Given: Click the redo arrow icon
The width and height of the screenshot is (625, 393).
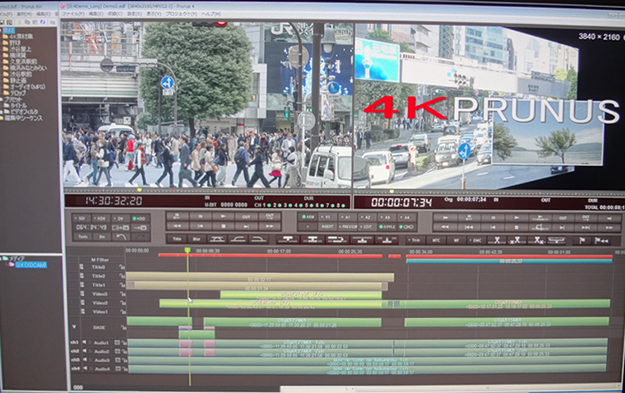Looking at the screenshot, I should click(x=140, y=237).
